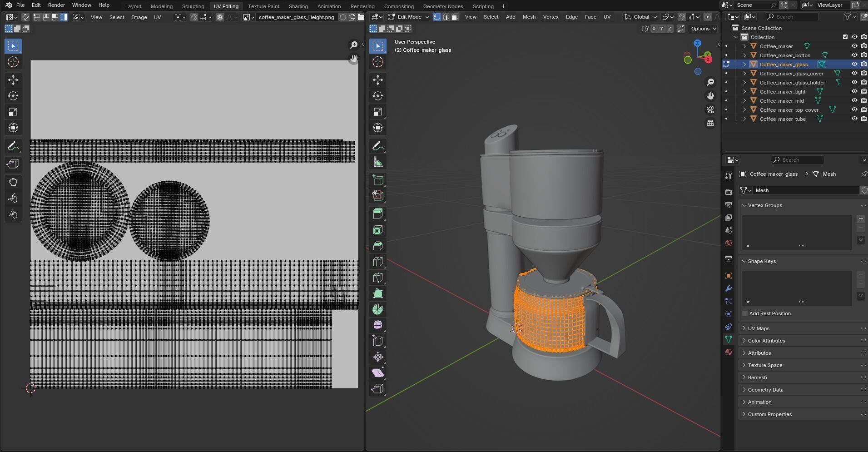Toggle X axis mirror in viewport header
The width and height of the screenshot is (868, 452).
(654, 29)
